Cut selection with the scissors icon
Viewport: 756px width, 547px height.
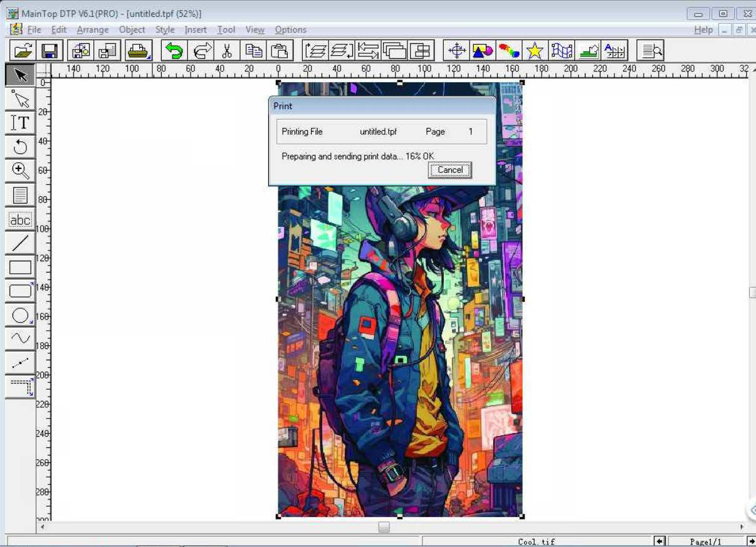tap(227, 50)
